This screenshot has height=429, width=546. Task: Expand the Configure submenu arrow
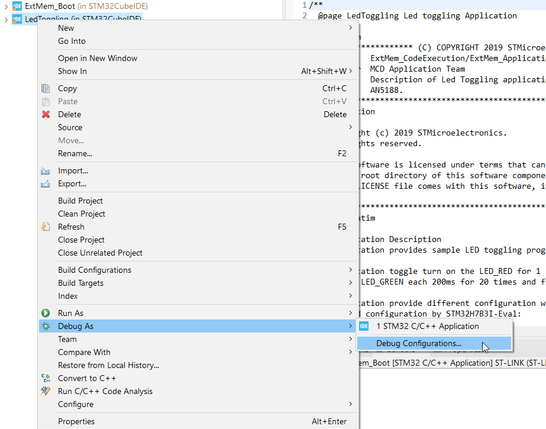tap(351, 404)
